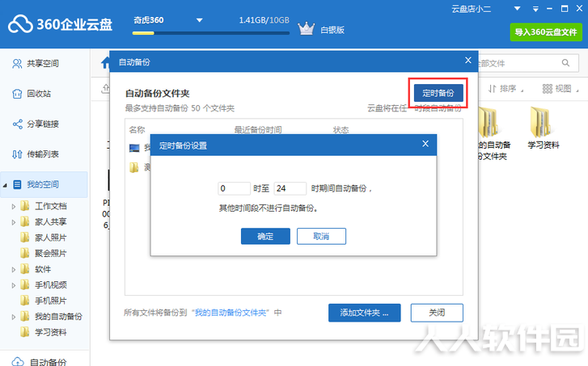The image size is (588, 366).
Task: Close the 自动备份 dialog
Action: click(x=468, y=61)
